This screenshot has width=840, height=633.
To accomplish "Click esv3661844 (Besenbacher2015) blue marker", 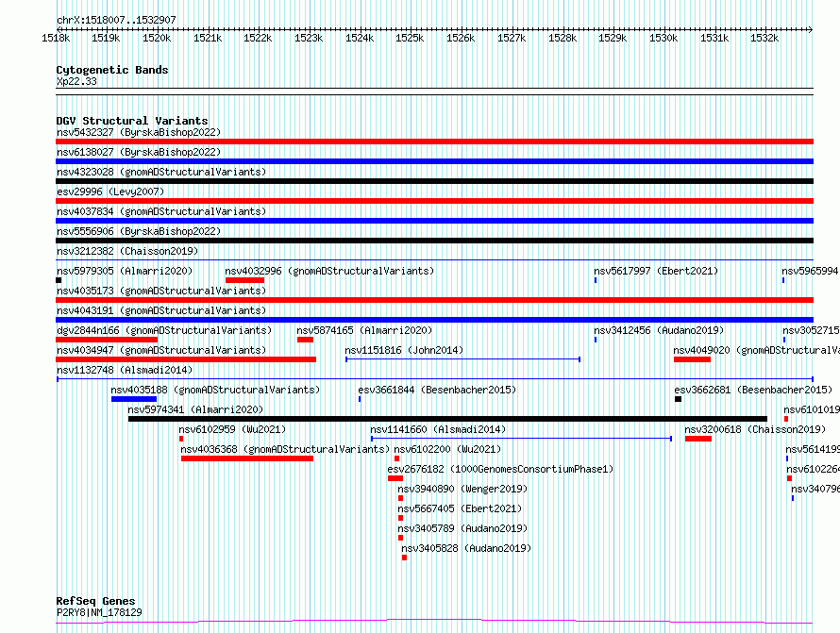I will click(360, 399).
